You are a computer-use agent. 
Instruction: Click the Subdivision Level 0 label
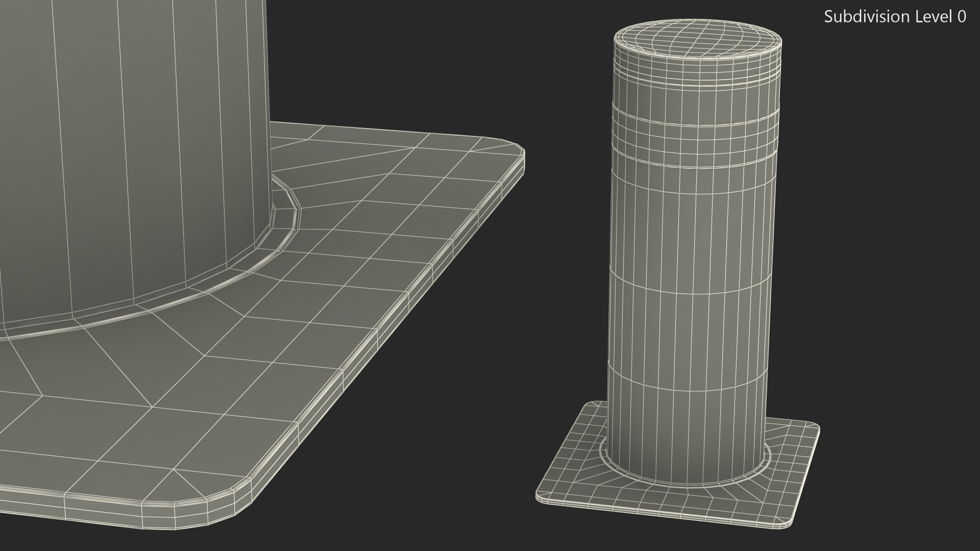click(x=894, y=17)
